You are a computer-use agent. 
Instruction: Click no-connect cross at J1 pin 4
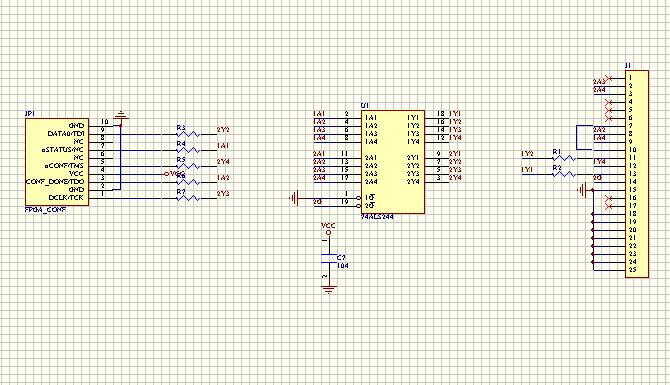click(x=609, y=103)
